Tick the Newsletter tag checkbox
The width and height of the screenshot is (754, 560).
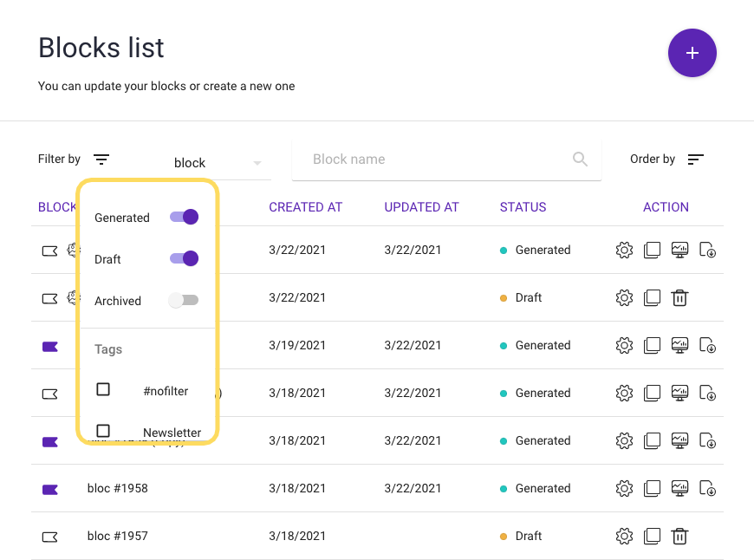click(x=103, y=431)
